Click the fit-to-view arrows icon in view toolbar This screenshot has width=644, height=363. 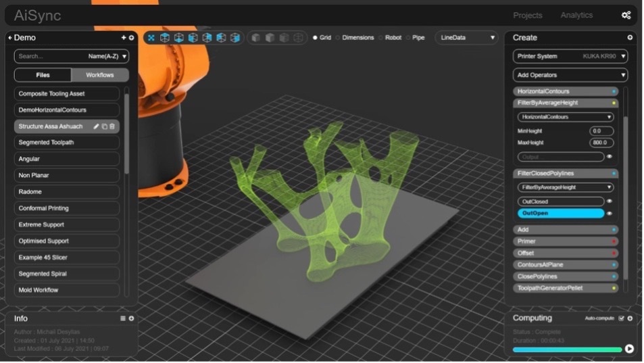[x=151, y=38]
